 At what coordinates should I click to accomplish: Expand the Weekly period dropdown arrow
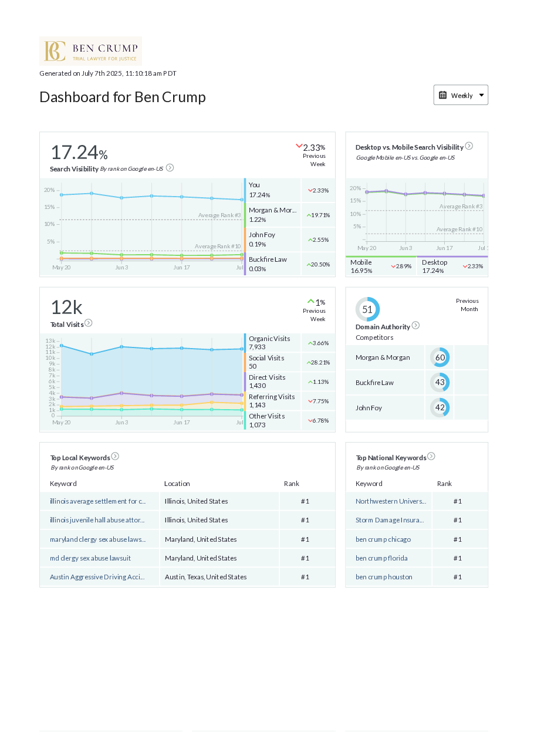click(x=481, y=95)
